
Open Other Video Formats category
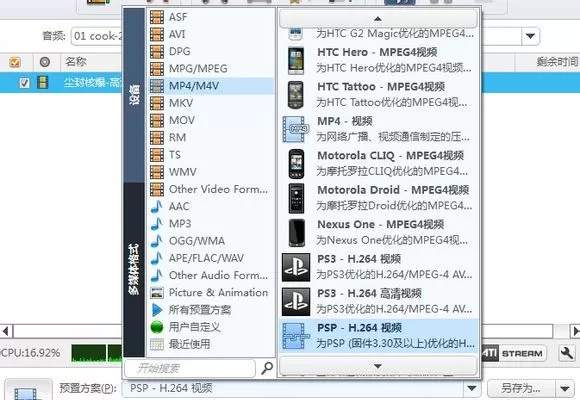point(211,189)
